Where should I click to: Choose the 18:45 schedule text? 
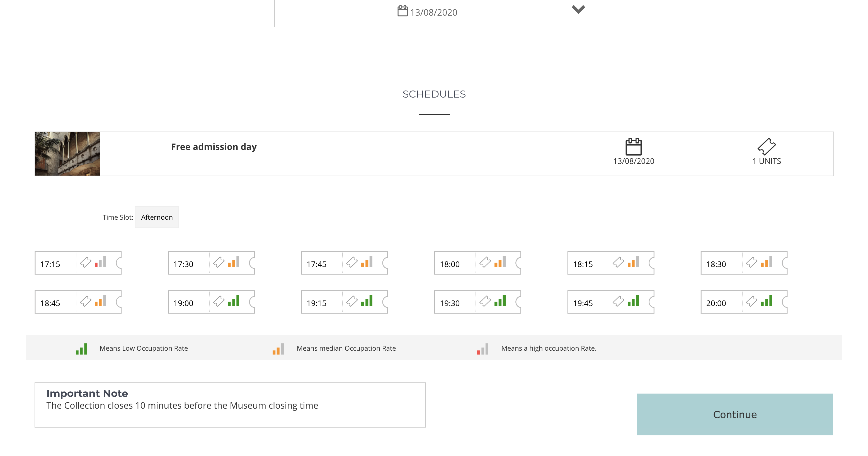click(50, 303)
